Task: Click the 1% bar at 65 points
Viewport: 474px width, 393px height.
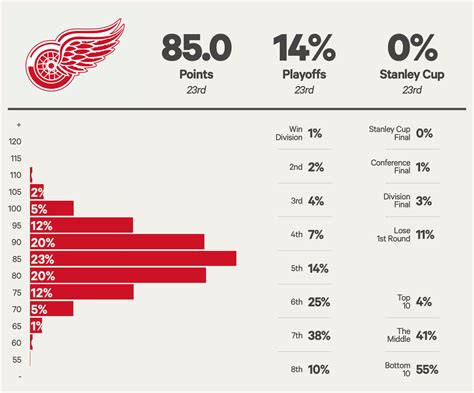Action: click(36, 325)
